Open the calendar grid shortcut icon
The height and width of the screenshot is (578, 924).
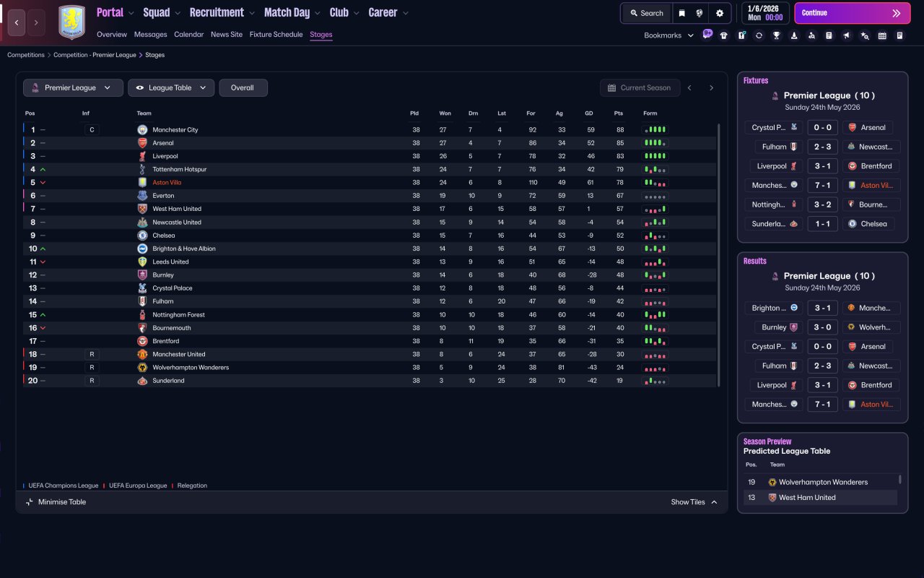(x=882, y=35)
